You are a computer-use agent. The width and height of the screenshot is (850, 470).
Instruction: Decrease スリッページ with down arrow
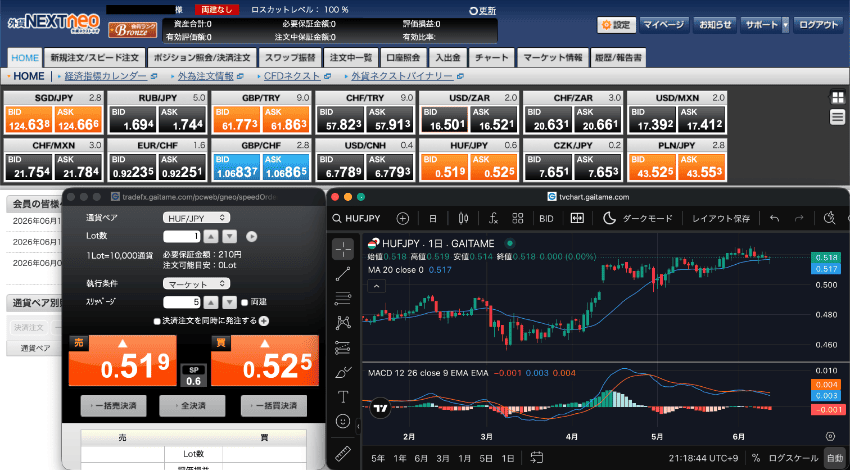tap(230, 302)
